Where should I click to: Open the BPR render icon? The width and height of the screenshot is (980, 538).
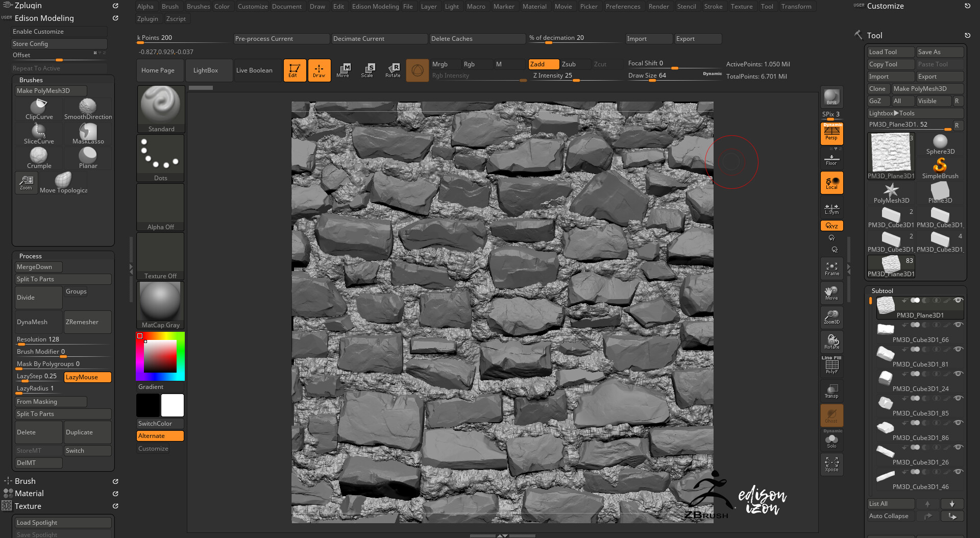(831, 96)
